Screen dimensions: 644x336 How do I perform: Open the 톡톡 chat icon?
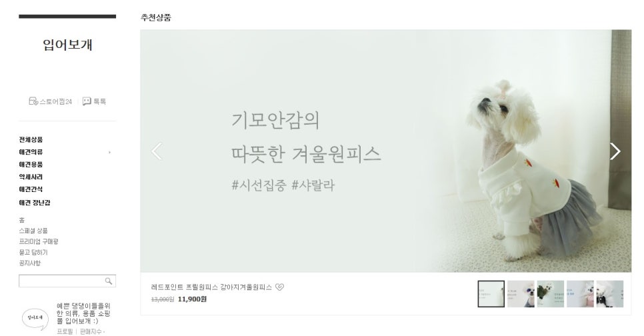pyautogui.click(x=87, y=101)
